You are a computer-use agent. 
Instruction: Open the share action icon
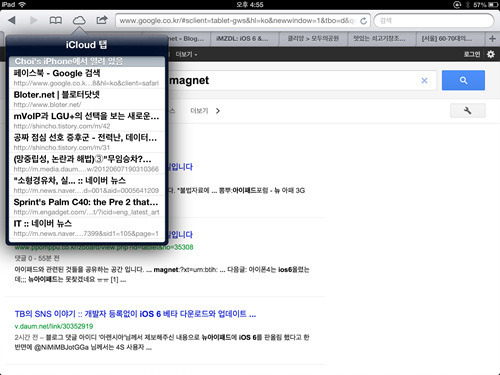[102, 20]
